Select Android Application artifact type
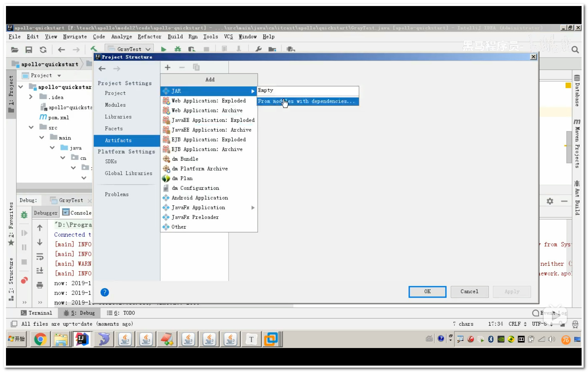 (x=209, y=198)
